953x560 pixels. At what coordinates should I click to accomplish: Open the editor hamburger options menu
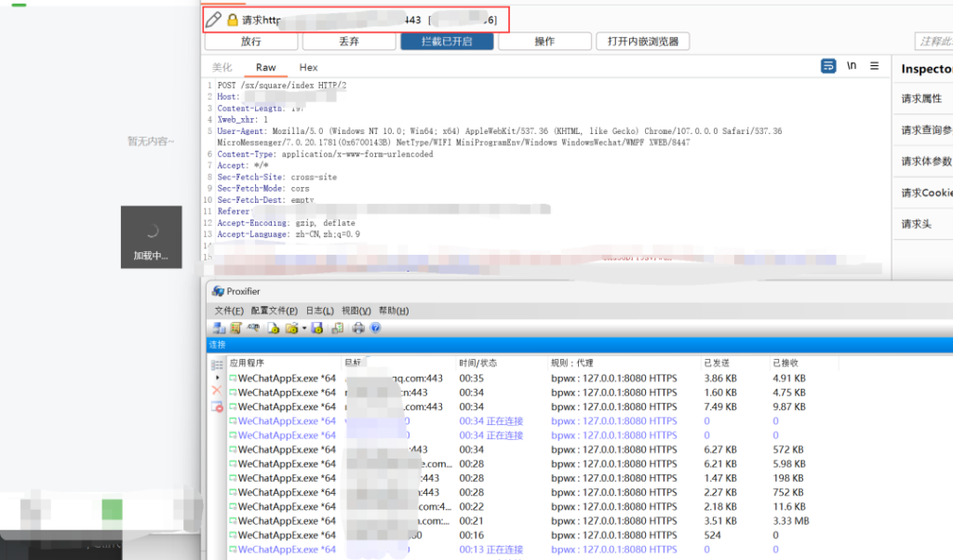[x=874, y=66]
